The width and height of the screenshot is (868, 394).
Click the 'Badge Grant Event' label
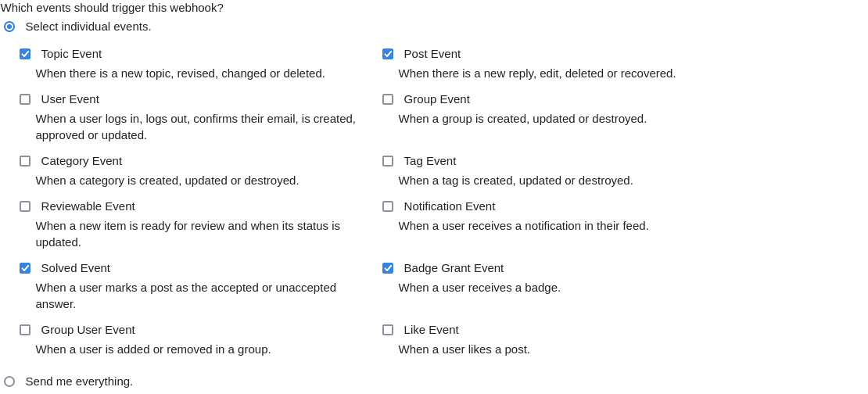454,268
